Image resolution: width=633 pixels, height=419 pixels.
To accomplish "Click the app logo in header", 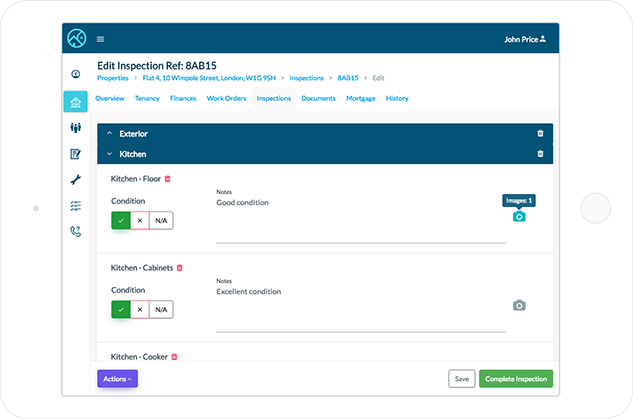I will tap(77, 38).
